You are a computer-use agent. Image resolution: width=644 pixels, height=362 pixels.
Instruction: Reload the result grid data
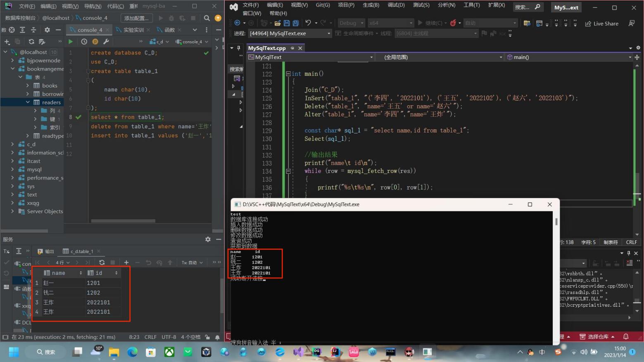tap(102, 263)
